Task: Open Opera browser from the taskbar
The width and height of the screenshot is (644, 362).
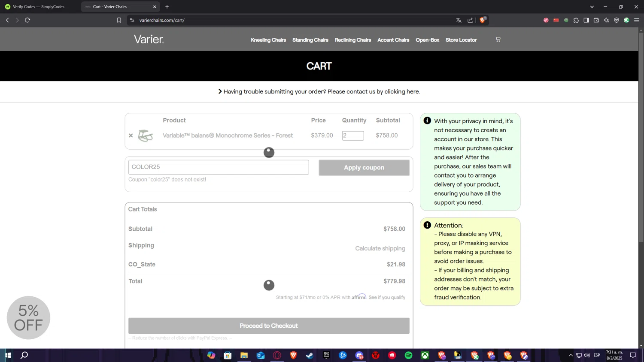Action: (277, 355)
